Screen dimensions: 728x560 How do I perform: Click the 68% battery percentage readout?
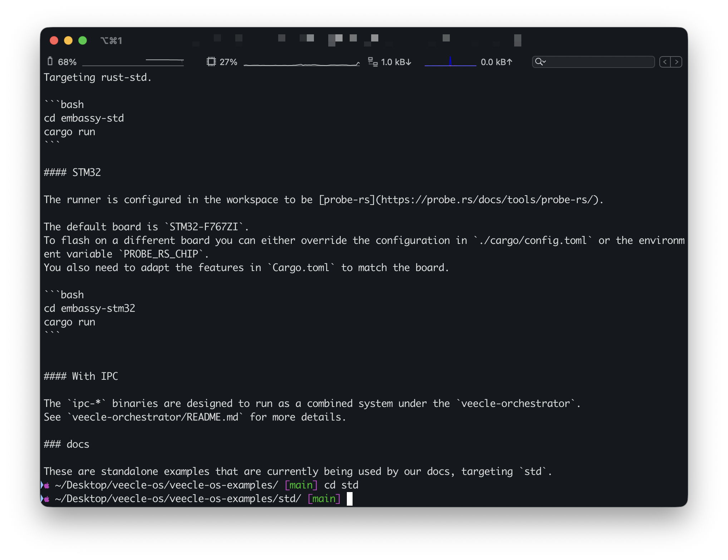pos(67,62)
